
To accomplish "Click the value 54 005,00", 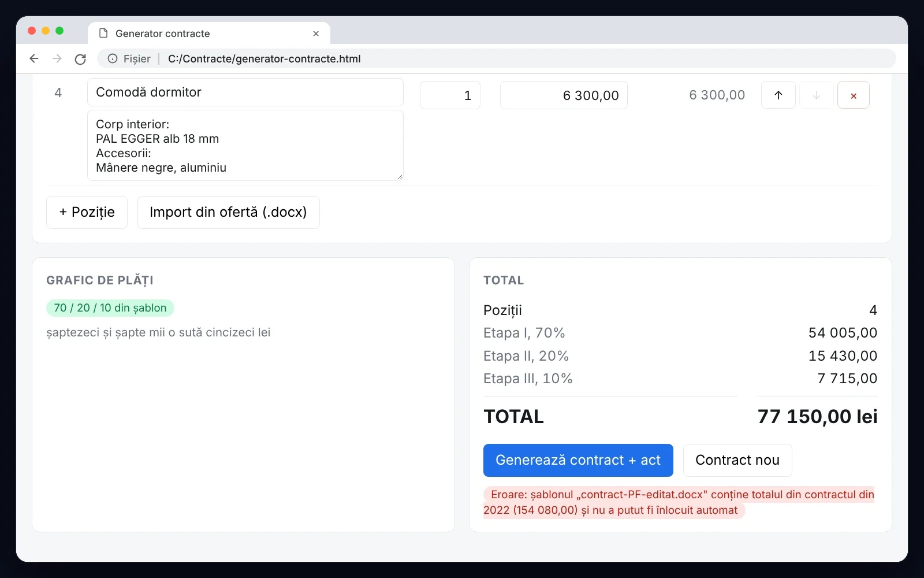I will [843, 333].
